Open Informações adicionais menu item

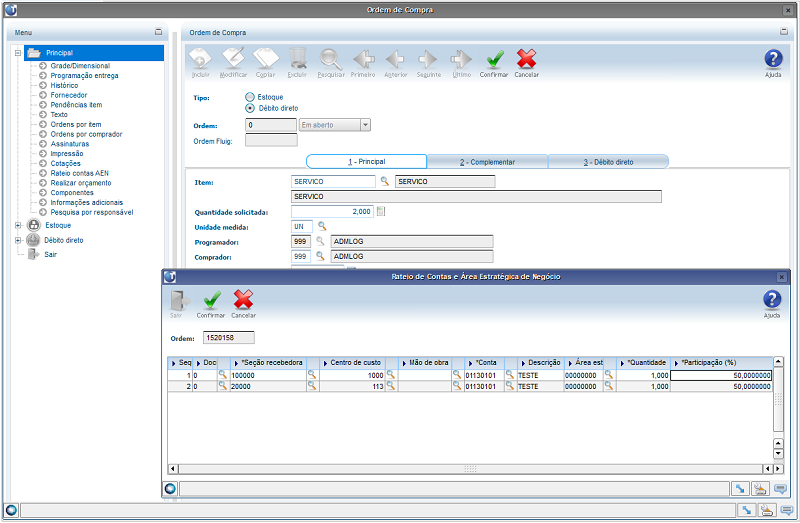86,203
